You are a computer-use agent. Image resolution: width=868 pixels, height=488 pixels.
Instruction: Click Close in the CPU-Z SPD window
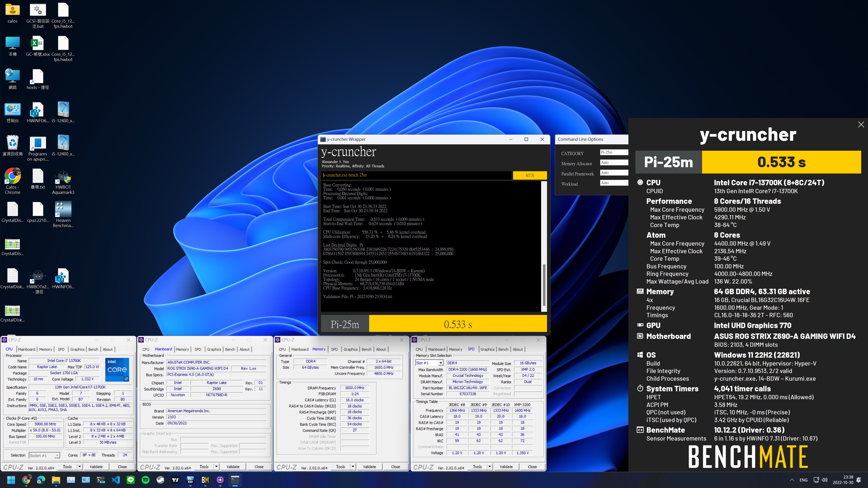(532, 467)
